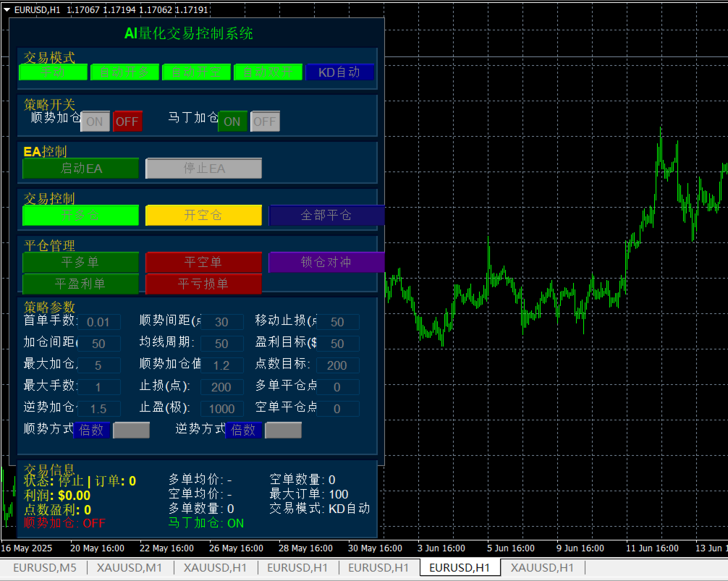Click the 状态: 停止 | 订单: 0 status line
The width and height of the screenshot is (728, 581).
(x=80, y=481)
